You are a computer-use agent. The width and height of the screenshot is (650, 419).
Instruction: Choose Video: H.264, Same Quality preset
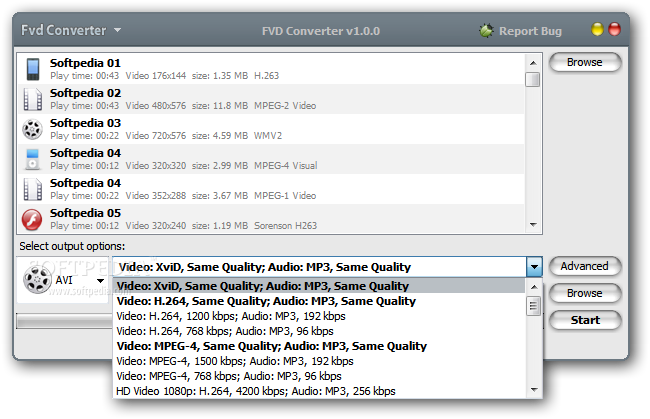(x=318, y=301)
